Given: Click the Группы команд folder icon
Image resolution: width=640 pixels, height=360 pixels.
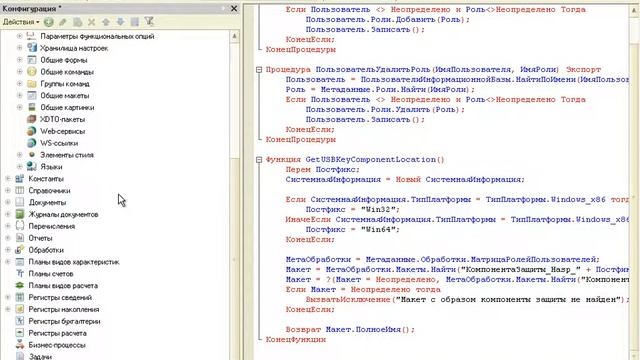Looking at the screenshot, I should tap(32, 83).
